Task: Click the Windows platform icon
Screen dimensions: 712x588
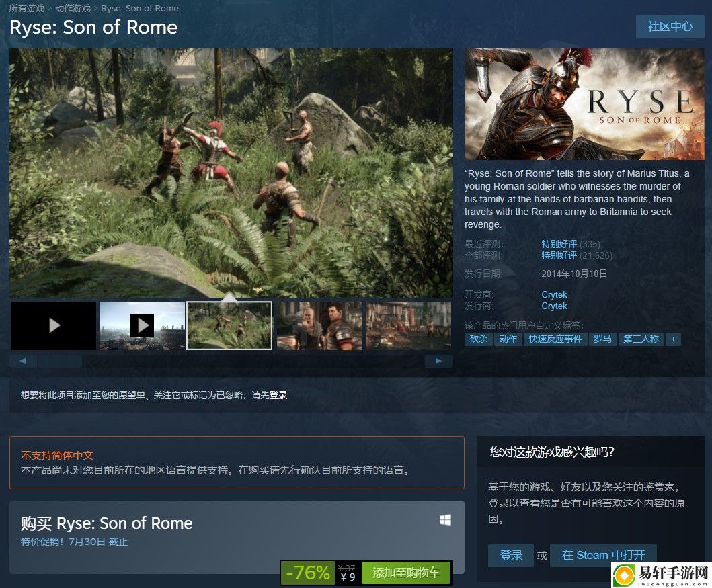Action: [445, 520]
